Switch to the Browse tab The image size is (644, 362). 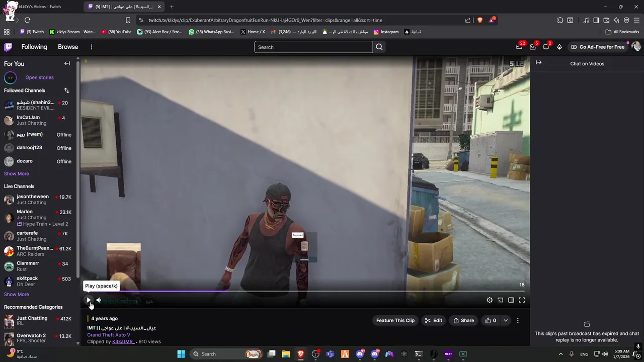click(x=68, y=47)
